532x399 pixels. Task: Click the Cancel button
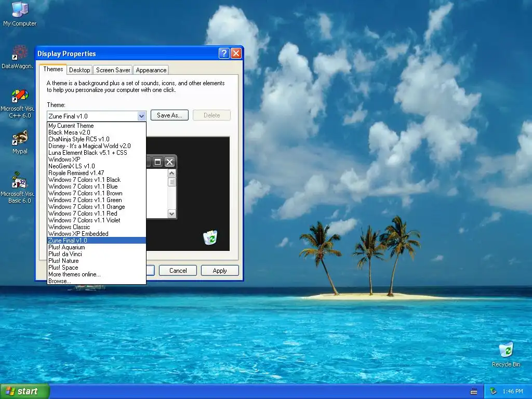coord(178,270)
